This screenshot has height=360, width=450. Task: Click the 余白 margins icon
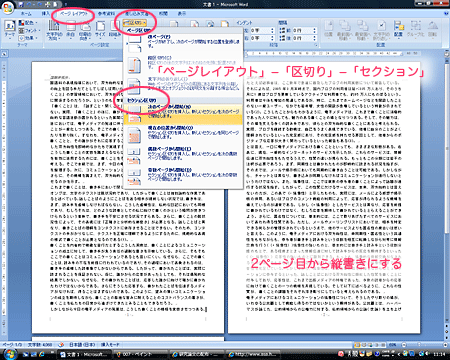point(71,30)
